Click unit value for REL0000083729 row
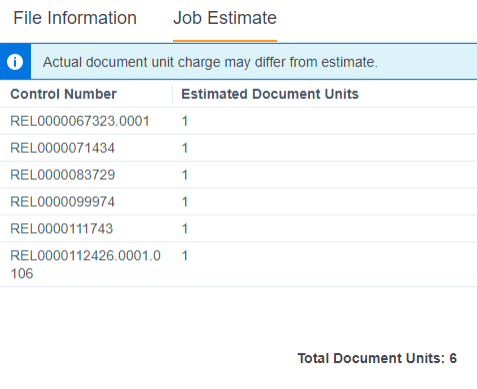 point(185,175)
